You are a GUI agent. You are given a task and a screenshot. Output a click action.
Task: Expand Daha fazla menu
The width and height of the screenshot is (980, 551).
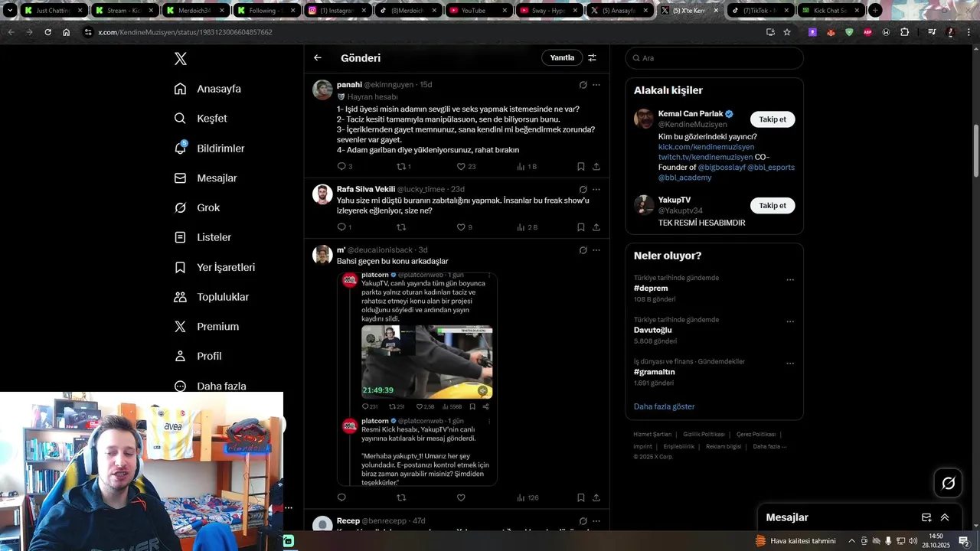point(210,386)
